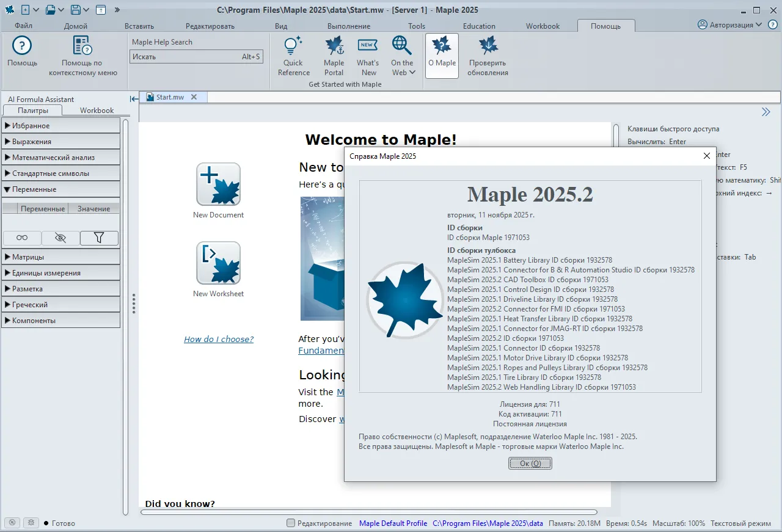This screenshot has width=782, height=532.
Task: Expand the Стандартные символы palette
Action: 61,173
